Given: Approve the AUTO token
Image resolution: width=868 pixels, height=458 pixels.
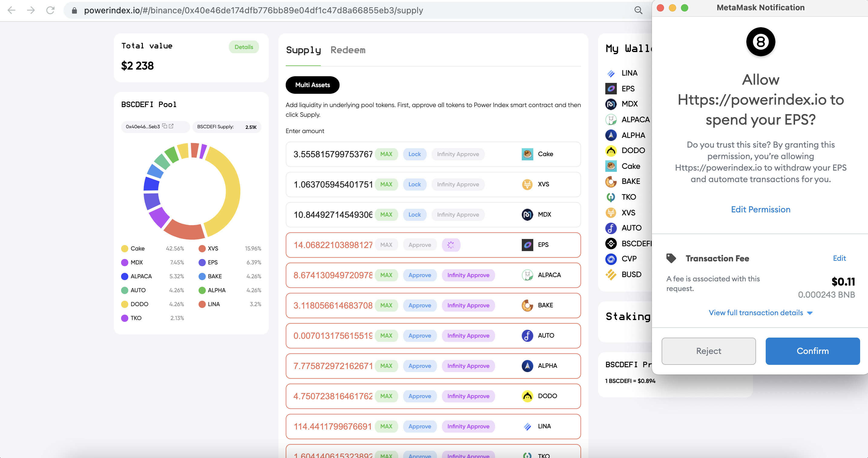Looking at the screenshot, I should [x=419, y=336].
